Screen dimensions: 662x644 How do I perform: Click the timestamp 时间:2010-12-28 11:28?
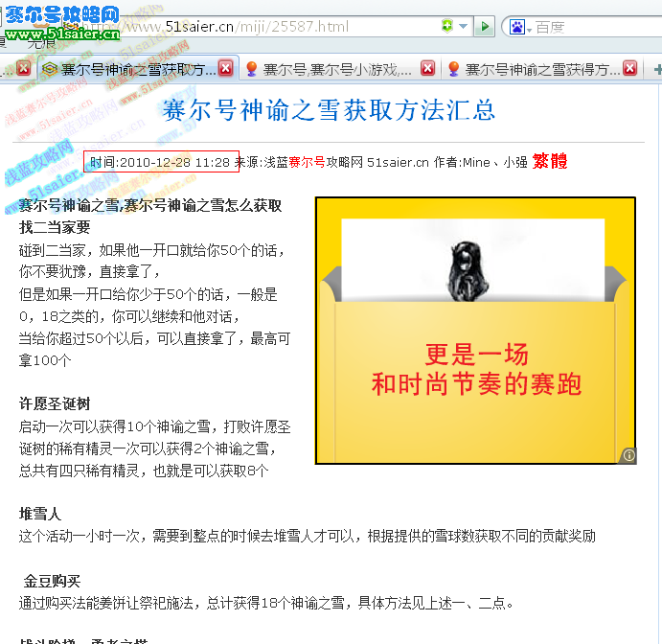[x=160, y=162]
